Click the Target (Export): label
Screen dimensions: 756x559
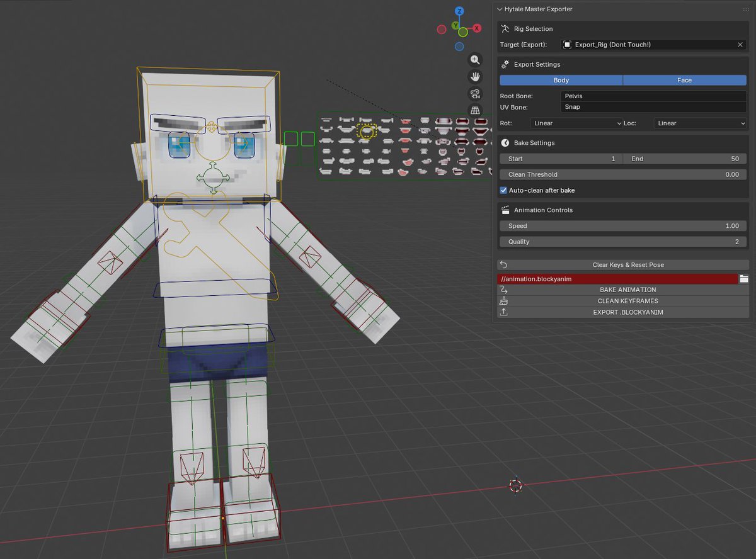click(x=523, y=45)
